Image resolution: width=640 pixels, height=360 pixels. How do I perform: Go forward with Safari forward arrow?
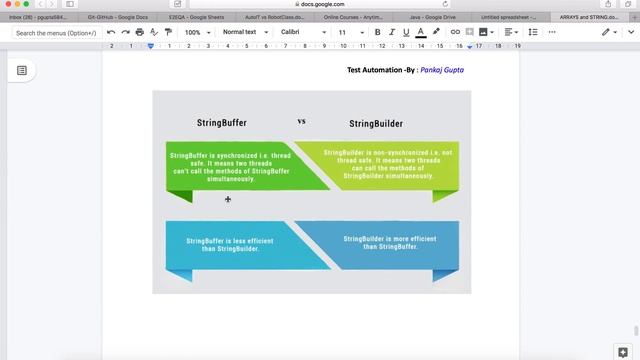click(52, 4)
